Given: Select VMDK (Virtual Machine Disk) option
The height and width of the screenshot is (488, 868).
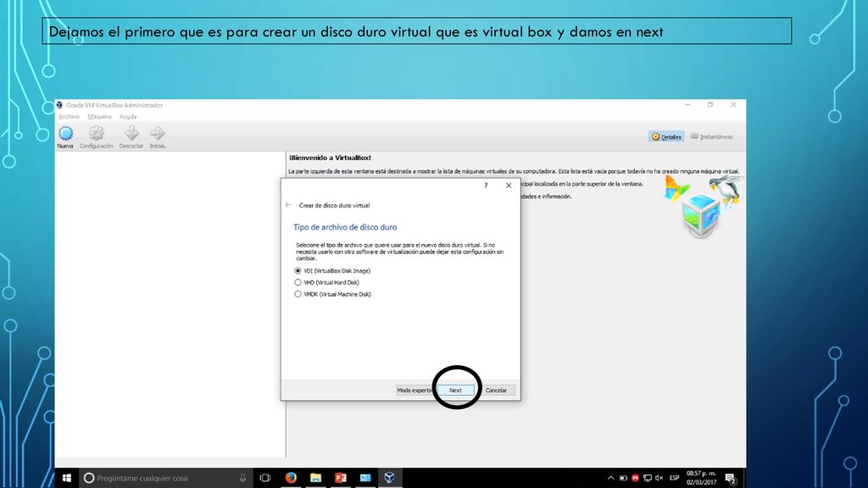Looking at the screenshot, I should (332, 294).
